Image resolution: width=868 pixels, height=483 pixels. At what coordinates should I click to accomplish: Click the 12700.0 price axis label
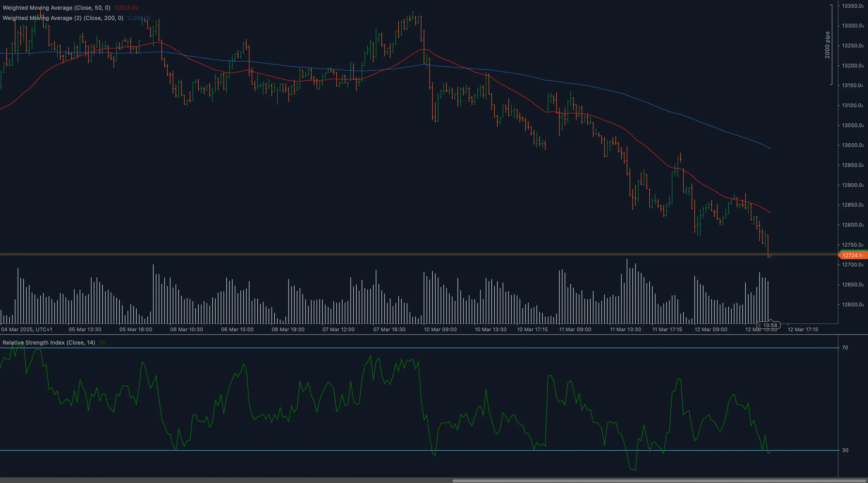(853, 265)
